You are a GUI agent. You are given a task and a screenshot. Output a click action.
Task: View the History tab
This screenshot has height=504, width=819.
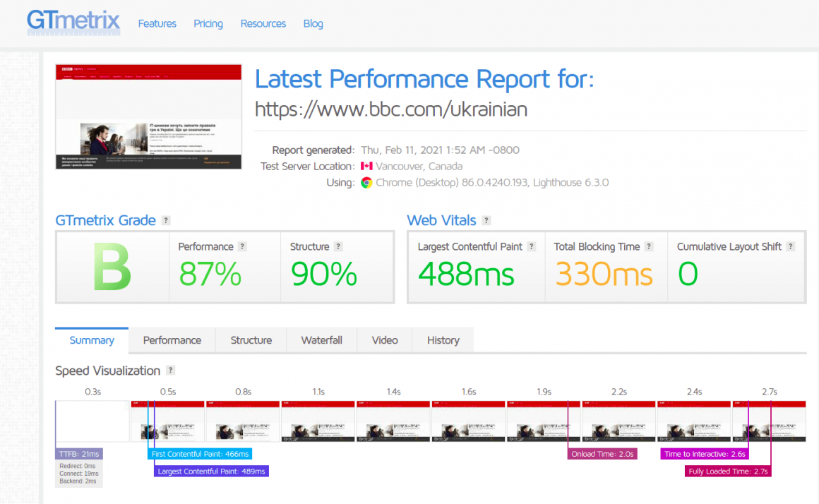[x=443, y=340]
